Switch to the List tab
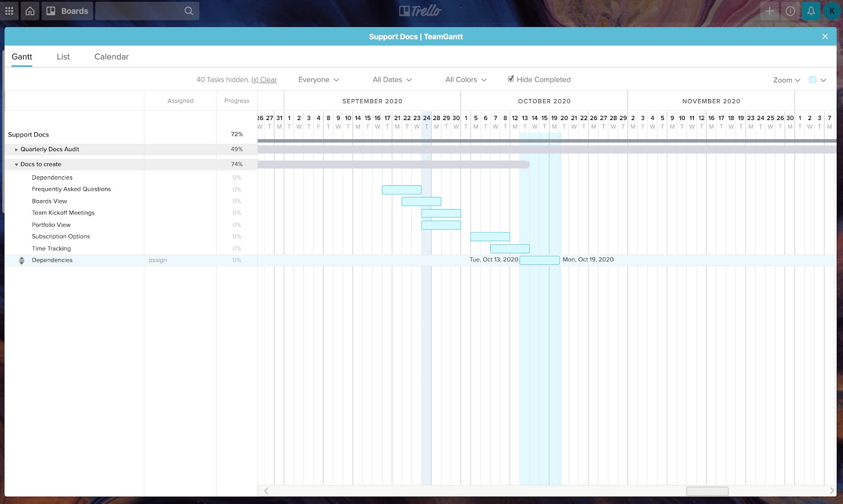 pos(63,57)
